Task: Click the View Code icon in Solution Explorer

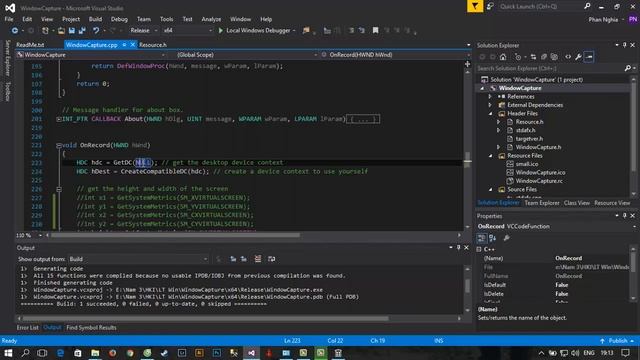Action: click(568, 57)
